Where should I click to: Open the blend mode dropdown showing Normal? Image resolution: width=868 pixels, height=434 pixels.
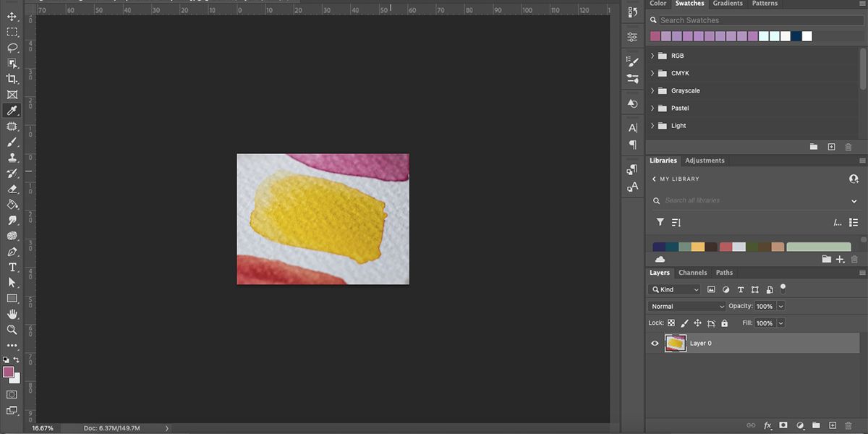(x=686, y=306)
